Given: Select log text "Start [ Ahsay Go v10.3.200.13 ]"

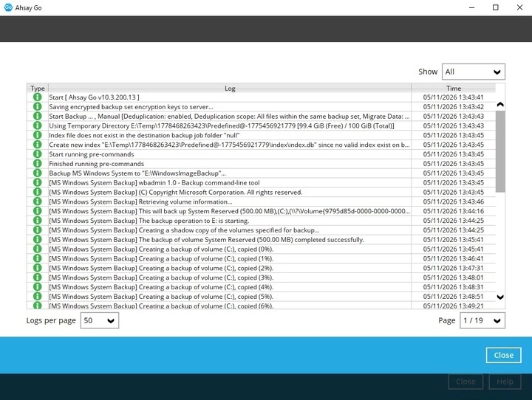Looking at the screenshot, I should [94, 97].
